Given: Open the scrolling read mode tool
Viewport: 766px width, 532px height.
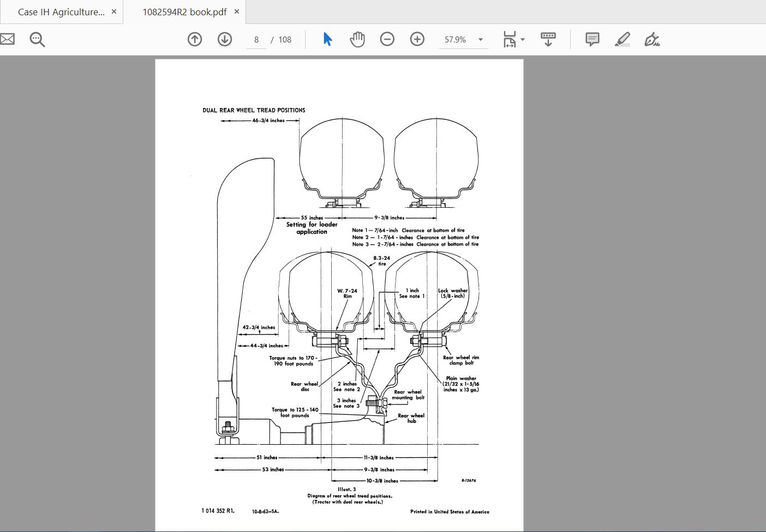Looking at the screenshot, I should pyautogui.click(x=548, y=39).
